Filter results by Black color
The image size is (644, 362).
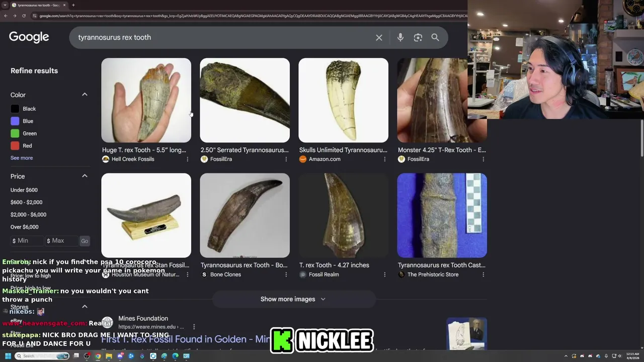[x=24, y=109]
